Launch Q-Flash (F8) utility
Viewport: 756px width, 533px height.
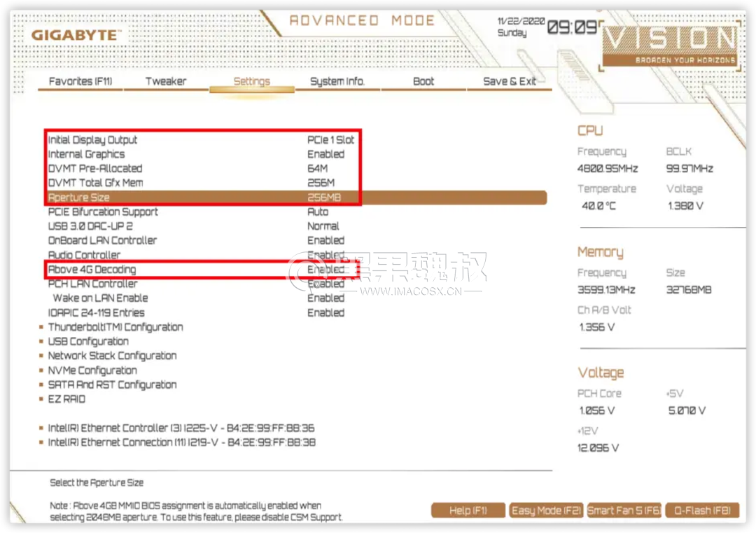coord(702,511)
